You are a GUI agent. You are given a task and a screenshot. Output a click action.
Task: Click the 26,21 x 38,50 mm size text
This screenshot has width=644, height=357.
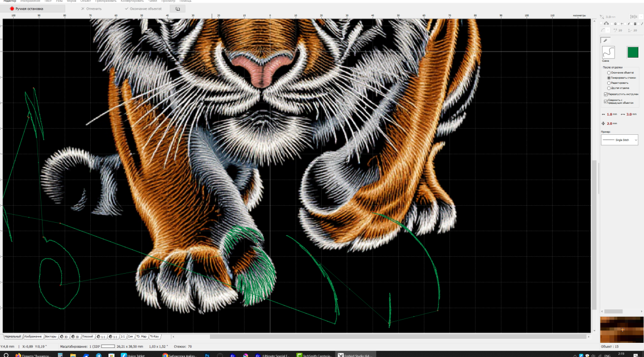tap(130, 347)
